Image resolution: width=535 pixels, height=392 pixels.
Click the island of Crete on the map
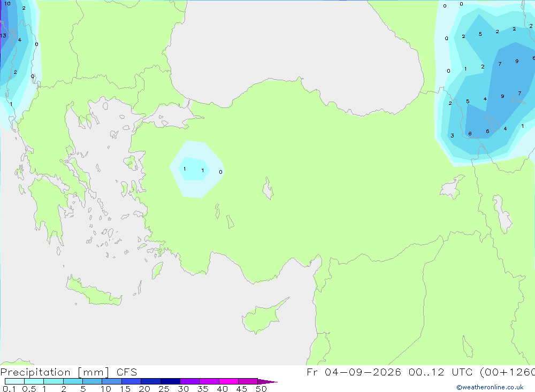[x=94, y=291]
